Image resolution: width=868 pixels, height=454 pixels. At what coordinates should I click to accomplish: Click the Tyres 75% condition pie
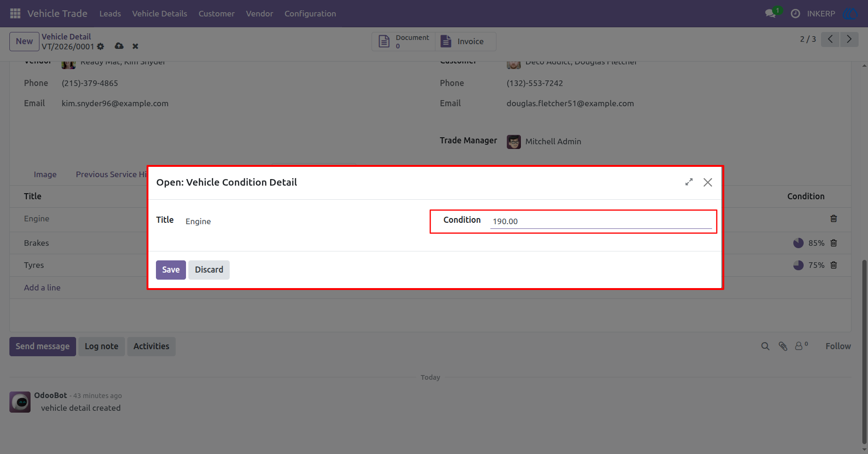(798, 265)
